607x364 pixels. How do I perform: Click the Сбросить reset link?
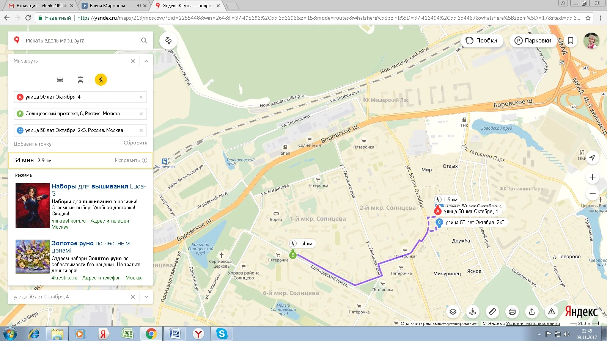click(135, 143)
